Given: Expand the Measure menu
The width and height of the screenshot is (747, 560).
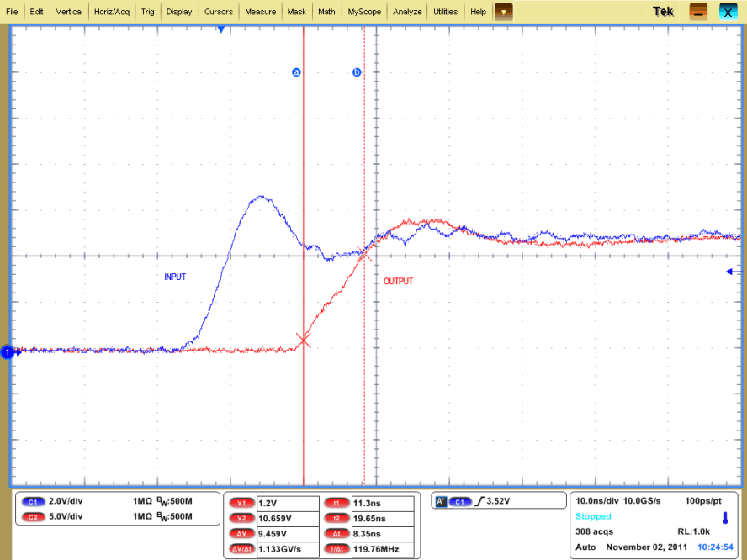Looking at the screenshot, I should click(x=260, y=12).
